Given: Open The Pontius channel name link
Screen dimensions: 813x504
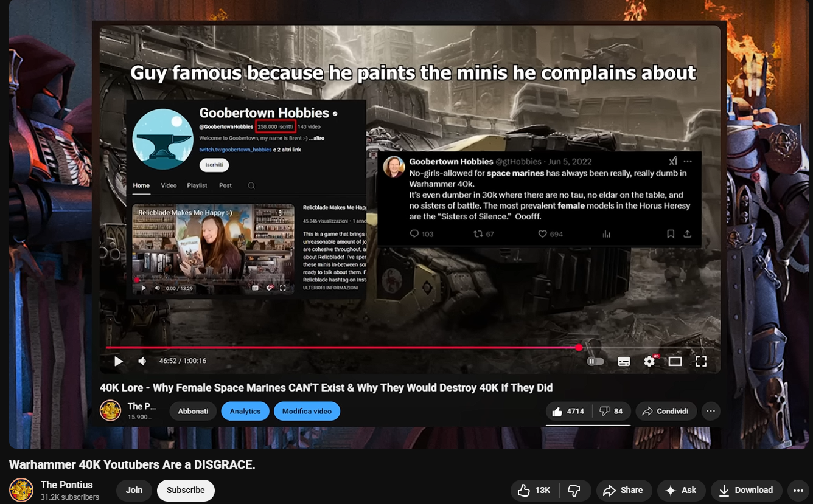Looking at the screenshot, I should (x=66, y=485).
